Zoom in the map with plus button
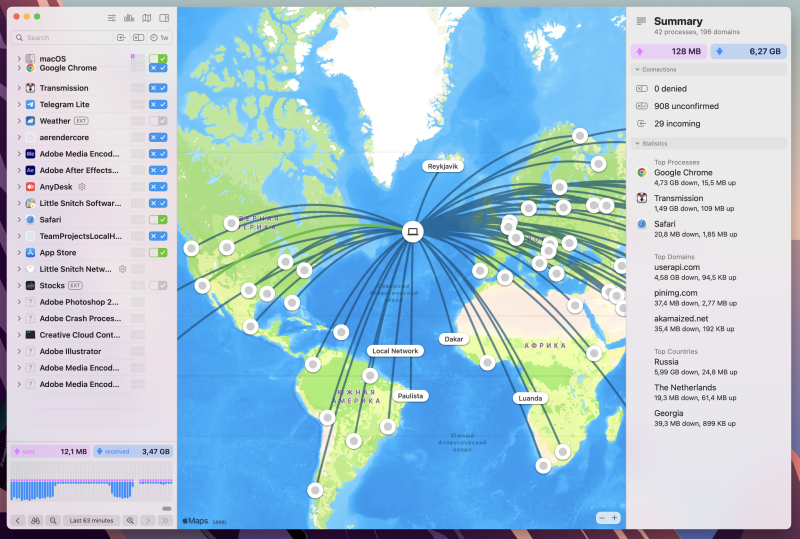 [x=615, y=518]
